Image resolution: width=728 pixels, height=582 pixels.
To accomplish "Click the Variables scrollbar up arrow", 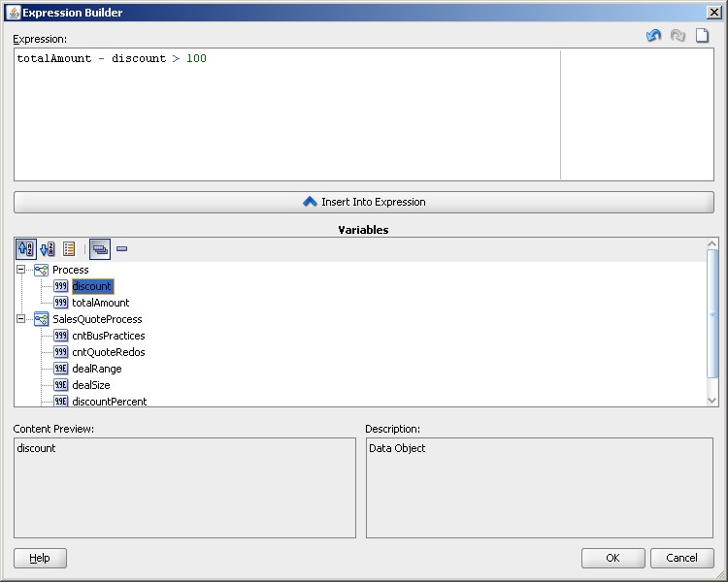I will [x=712, y=243].
